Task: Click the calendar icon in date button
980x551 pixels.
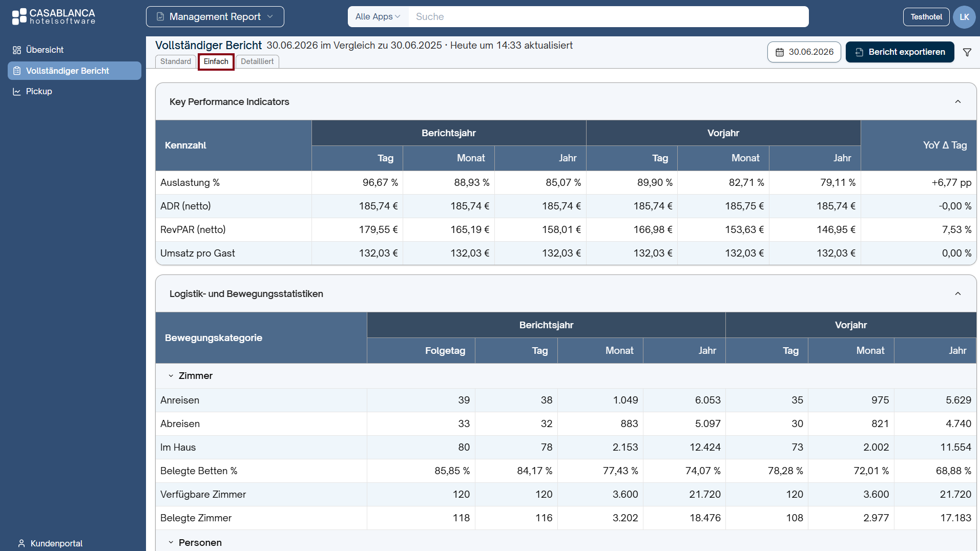Action: (x=780, y=52)
